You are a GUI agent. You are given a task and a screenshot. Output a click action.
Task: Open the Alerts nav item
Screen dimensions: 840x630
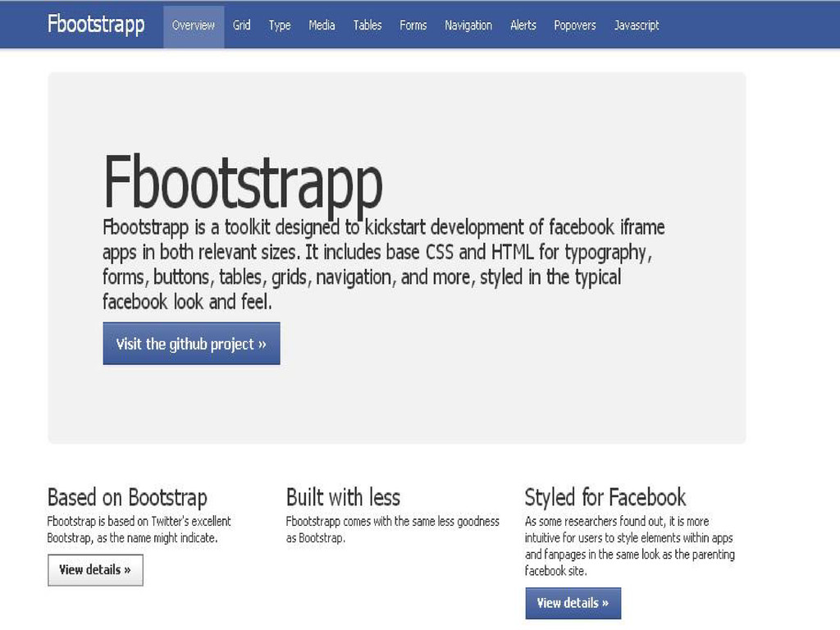(x=523, y=25)
